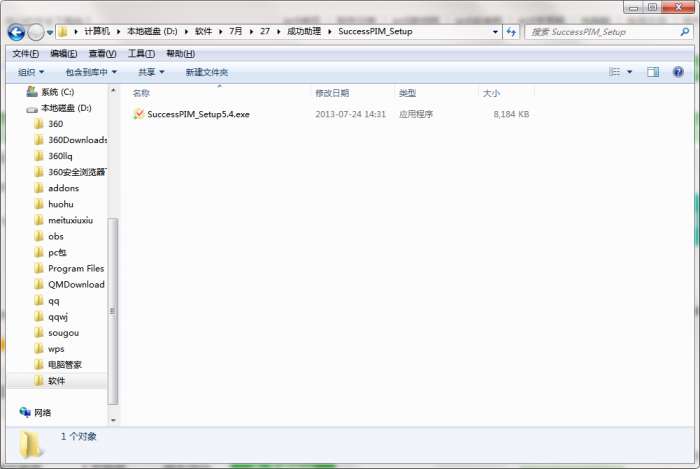The width and height of the screenshot is (700, 469).
Task: Click the navigation pane scrollbar down arrow
Action: click(x=113, y=420)
